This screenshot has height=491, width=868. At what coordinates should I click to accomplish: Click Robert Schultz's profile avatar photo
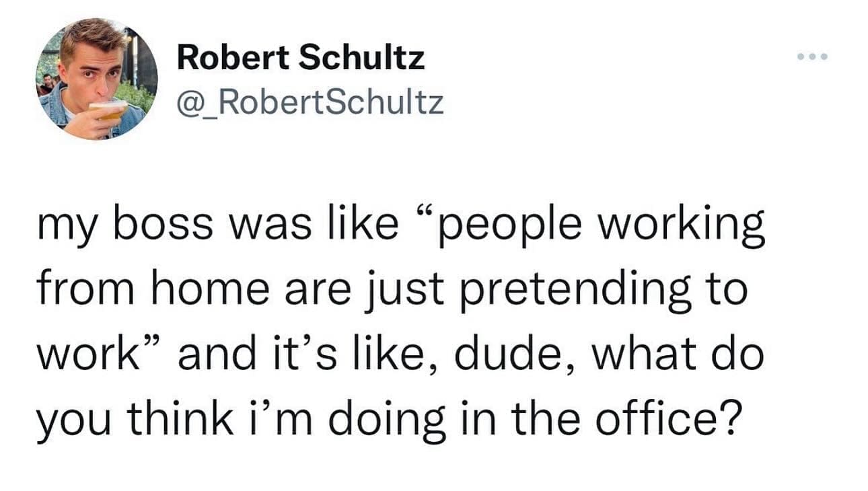(x=97, y=78)
